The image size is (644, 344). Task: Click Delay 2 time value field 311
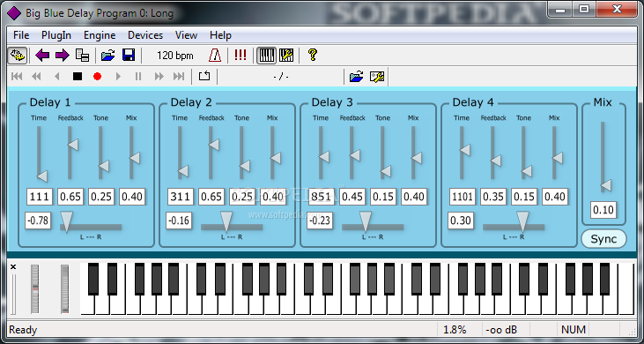pyautogui.click(x=181, y=197)
